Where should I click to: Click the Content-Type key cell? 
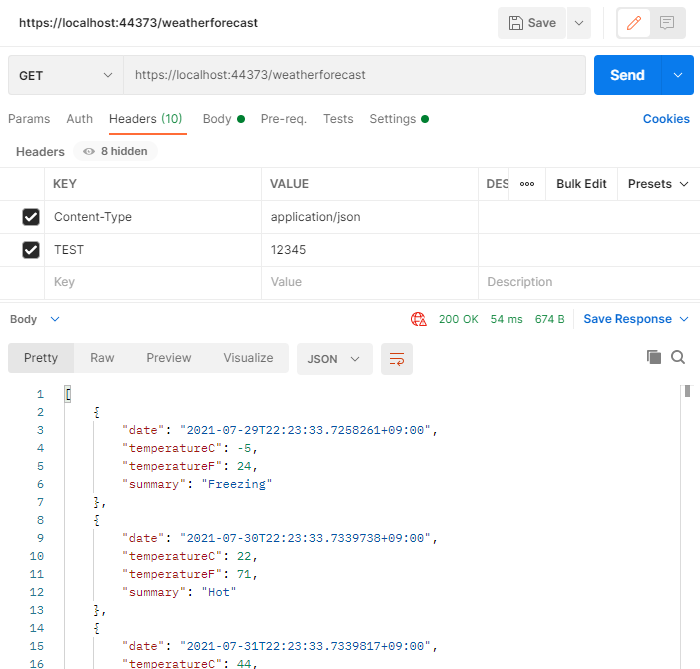pos(153,217)
